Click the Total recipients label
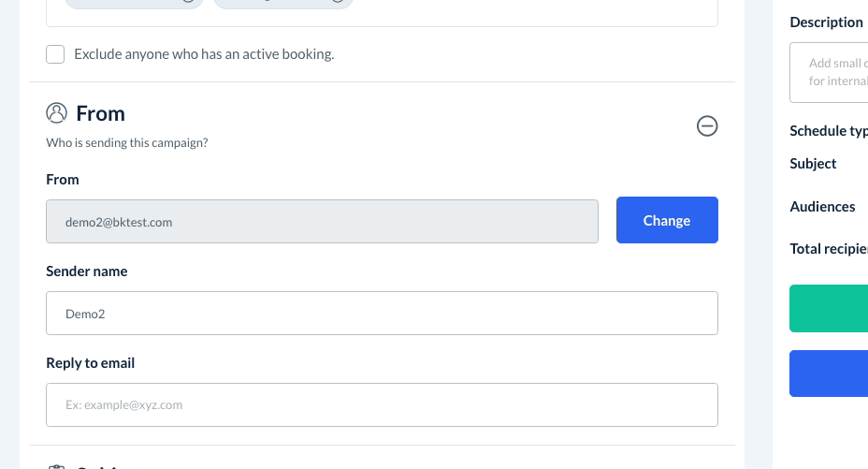The height and width of the screenshot is (469, 868). point(829,249)
